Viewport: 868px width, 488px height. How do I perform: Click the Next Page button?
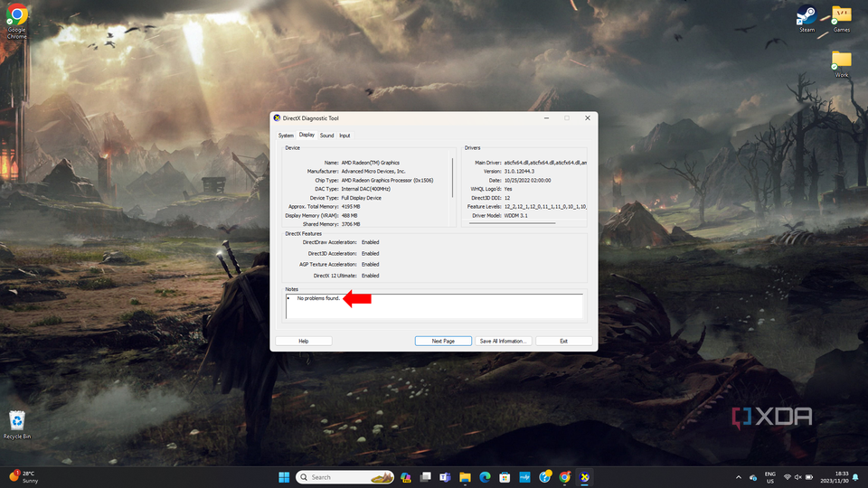point(443,342)
